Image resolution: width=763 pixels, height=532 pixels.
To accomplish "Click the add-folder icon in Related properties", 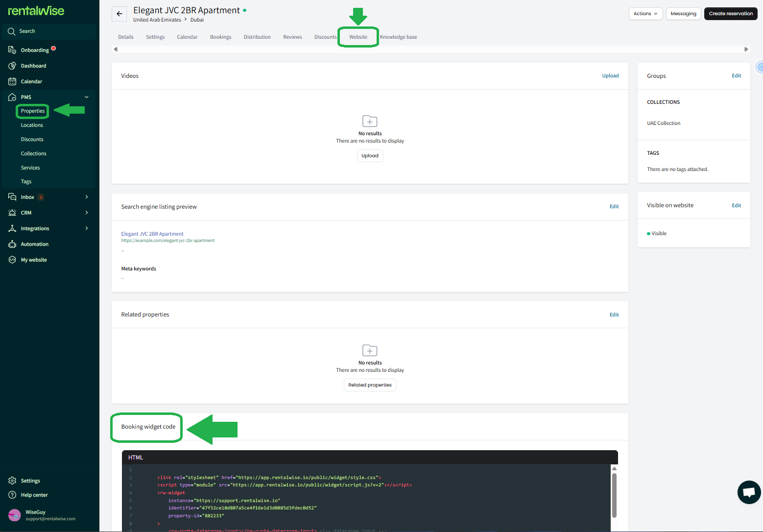I will click(x=370, y=350).
